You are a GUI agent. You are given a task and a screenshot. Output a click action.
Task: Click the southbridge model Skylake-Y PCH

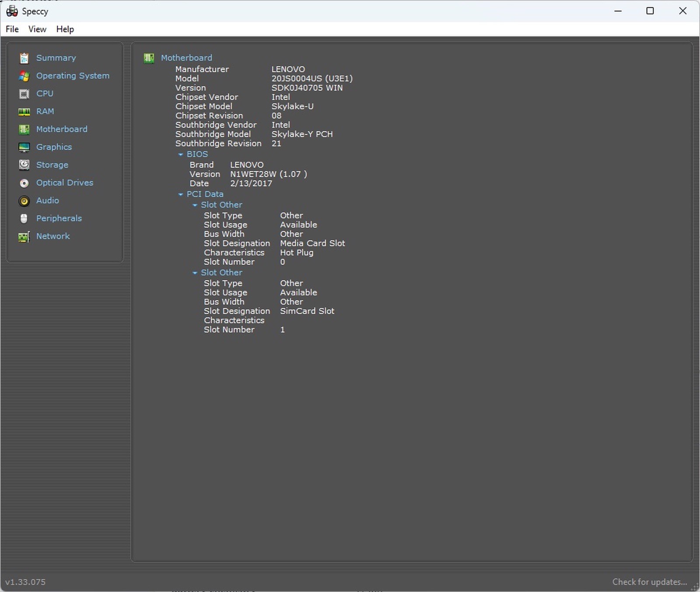pos(302,134)
